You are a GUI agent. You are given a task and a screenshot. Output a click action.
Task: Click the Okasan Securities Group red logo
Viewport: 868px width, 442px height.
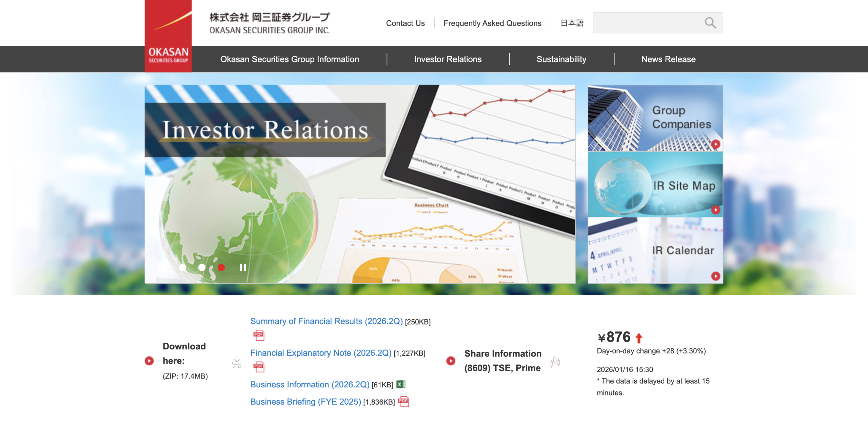click(168, 36)
